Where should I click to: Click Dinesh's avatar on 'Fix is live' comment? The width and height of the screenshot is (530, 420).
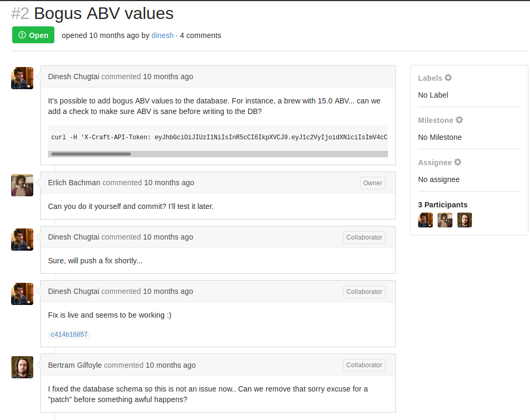pyautogui.click(x=22, y=294)
